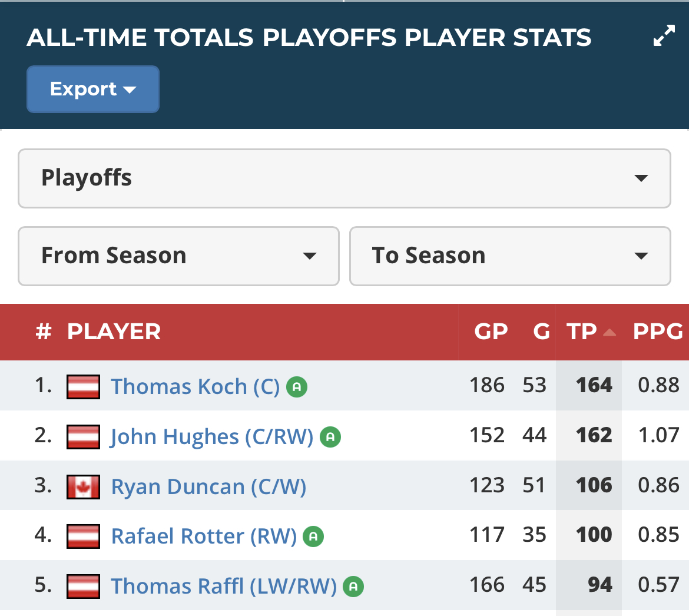The image size is (689, 616).
Task: Expand the To Season dropdown
Action: pyautogui.click(x=510, y=256)
